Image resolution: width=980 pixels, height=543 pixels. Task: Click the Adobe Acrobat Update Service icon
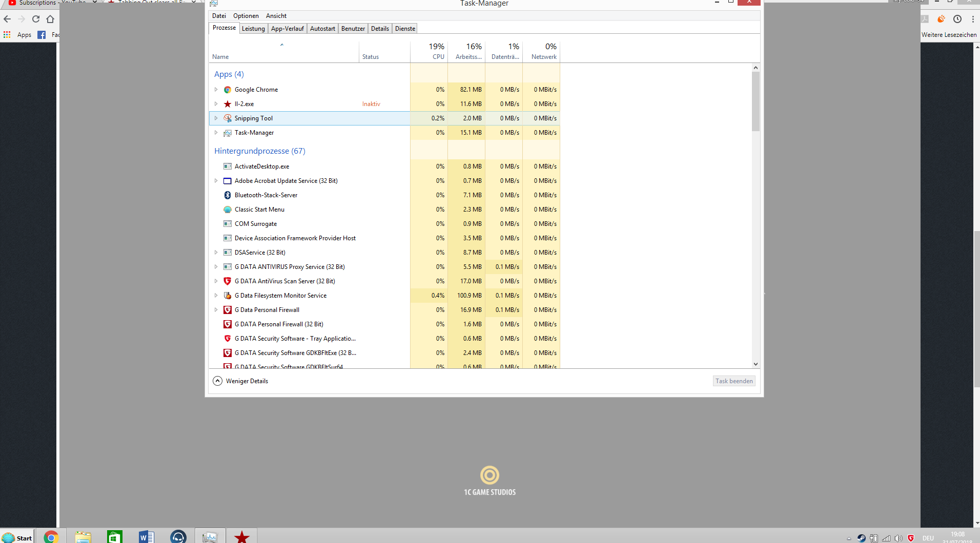[x=228, y=181]
